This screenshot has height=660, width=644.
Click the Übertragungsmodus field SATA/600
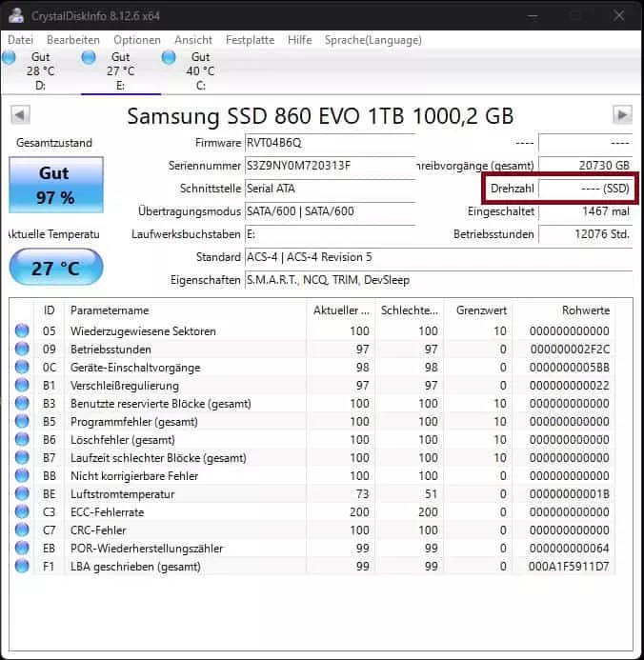pyautogui.click(x=331, y=211)
